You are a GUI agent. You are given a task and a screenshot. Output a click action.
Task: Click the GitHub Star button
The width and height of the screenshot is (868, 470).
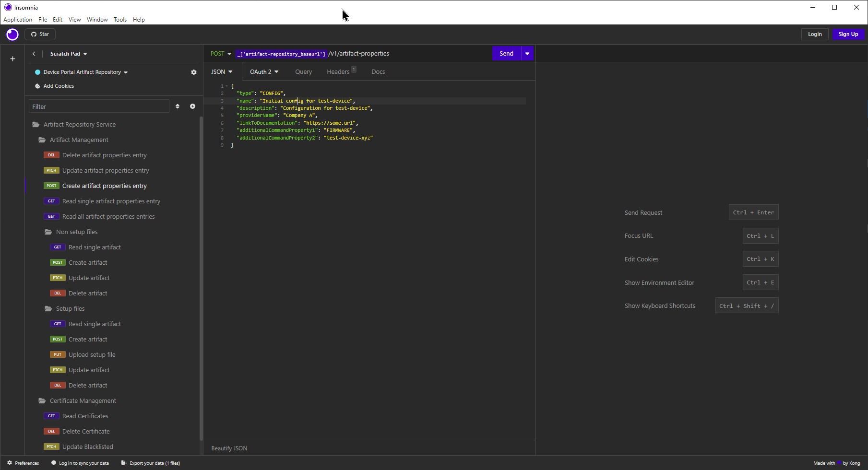(40, 35)
